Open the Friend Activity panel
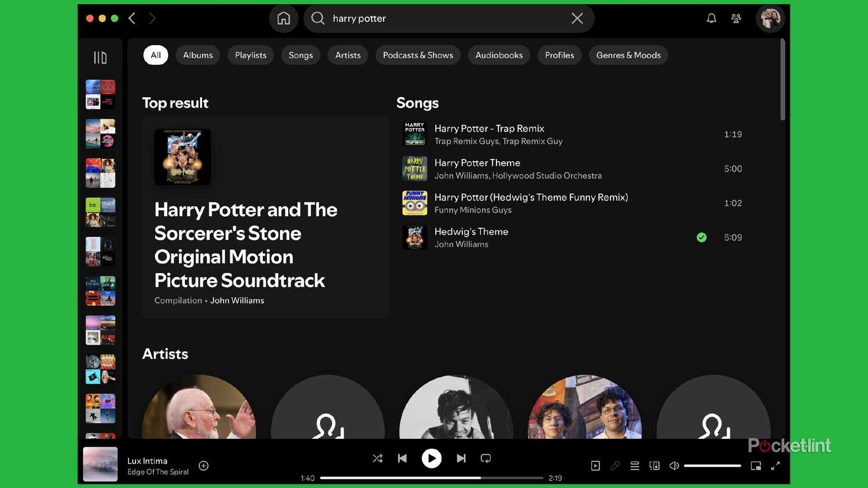 (736, 18)
